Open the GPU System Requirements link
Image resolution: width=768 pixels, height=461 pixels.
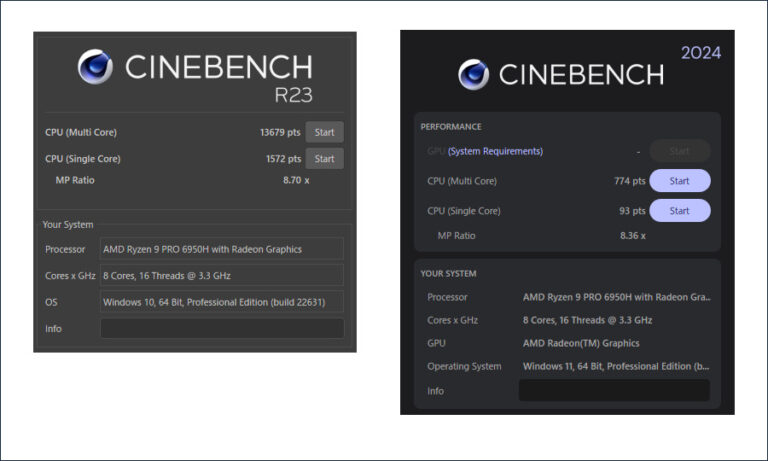point(495,151)
